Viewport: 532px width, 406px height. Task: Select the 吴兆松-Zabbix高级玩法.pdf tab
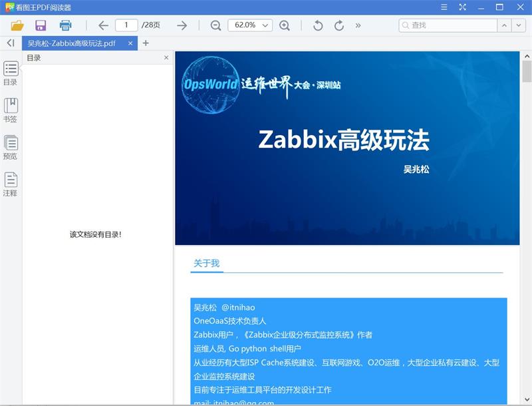pos(73,42)
